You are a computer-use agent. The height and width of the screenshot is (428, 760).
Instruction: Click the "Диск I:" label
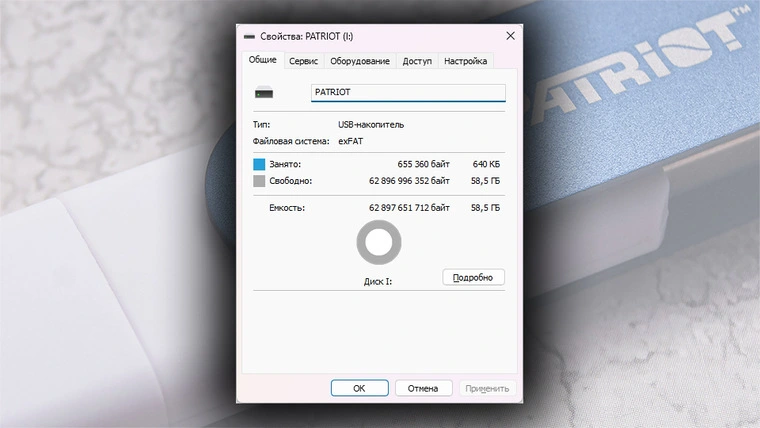(x=378, y=281)
